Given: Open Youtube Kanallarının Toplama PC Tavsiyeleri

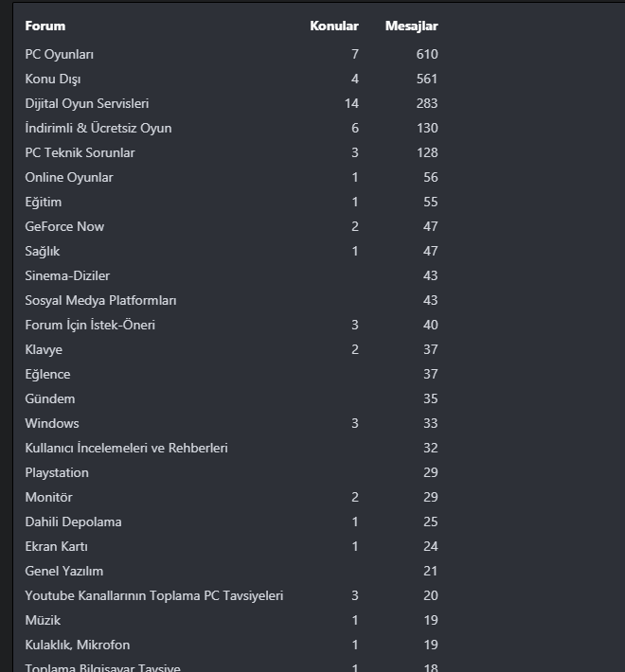Looking at the screenshot, I should [153, 595].
